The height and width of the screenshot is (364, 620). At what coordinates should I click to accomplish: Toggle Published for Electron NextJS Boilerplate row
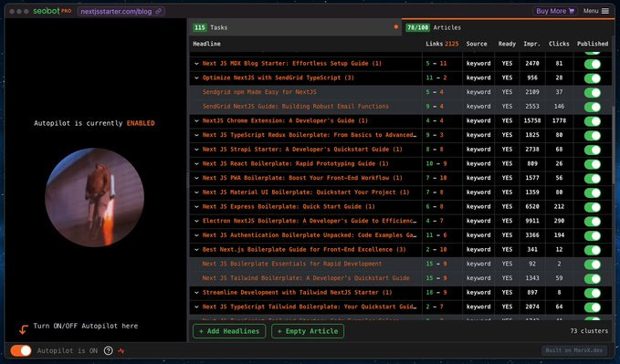click(593, 221)
